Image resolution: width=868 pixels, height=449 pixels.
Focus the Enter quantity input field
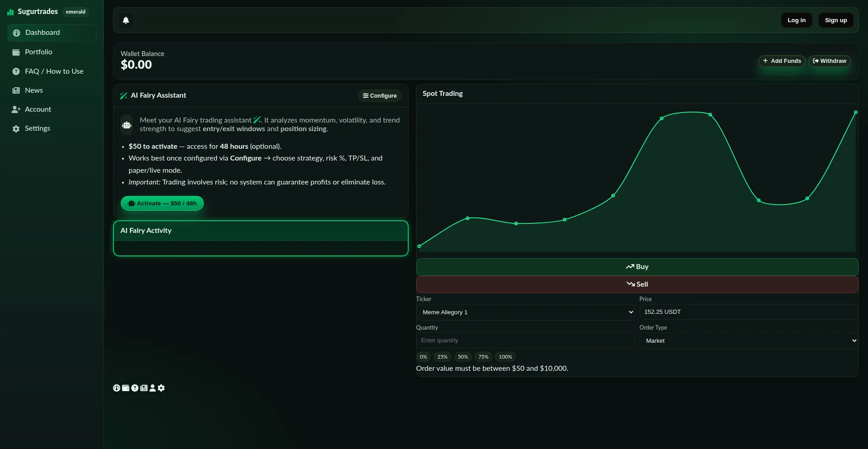pyautogui.click(x=525, y=340)
